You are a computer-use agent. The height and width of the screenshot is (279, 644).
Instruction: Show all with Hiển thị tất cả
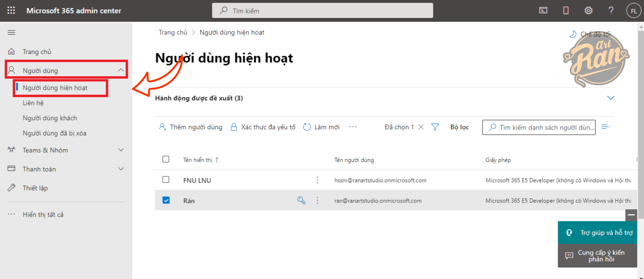43,215
